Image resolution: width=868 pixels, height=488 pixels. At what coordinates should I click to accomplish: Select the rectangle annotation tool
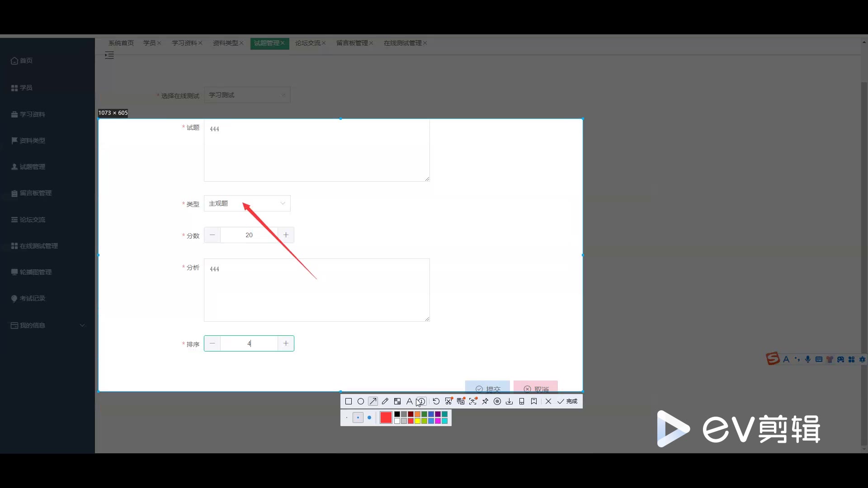coord(349,401)
